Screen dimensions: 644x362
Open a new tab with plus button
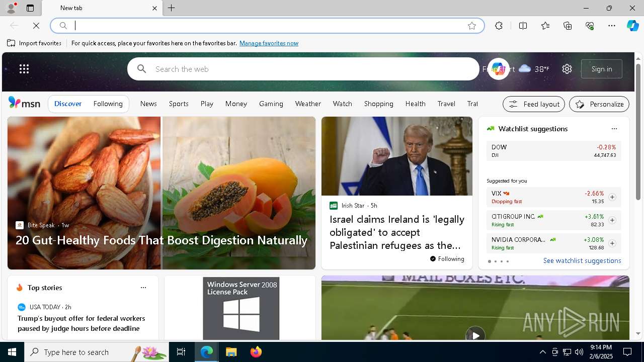172,8
